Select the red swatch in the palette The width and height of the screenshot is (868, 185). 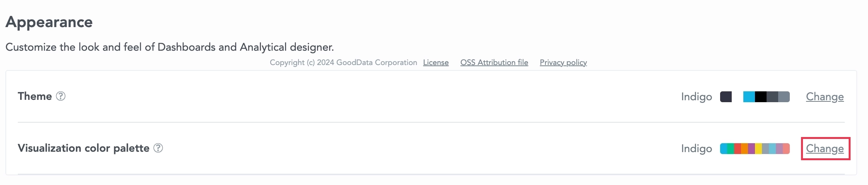tap(738, 149)
